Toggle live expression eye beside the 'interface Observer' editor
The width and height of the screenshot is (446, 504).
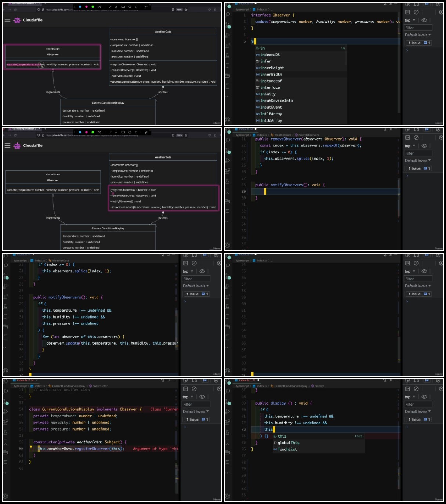pos(424,20)
